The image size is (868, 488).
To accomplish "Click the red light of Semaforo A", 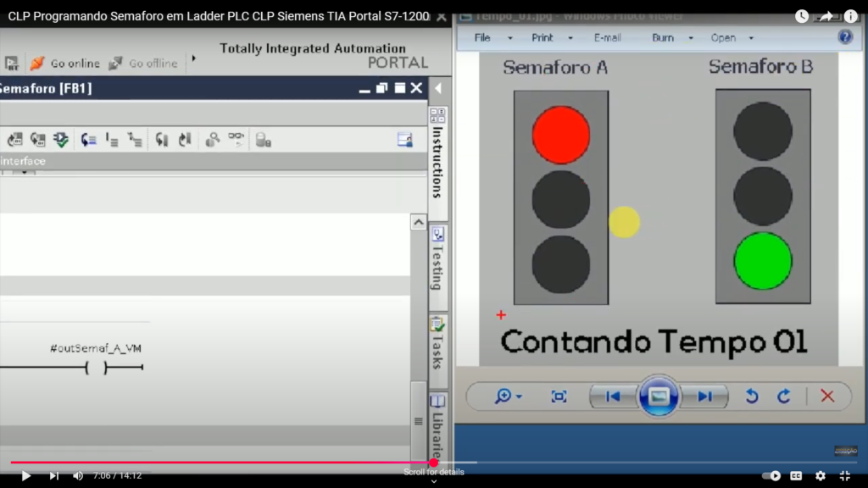I will 561,135.
